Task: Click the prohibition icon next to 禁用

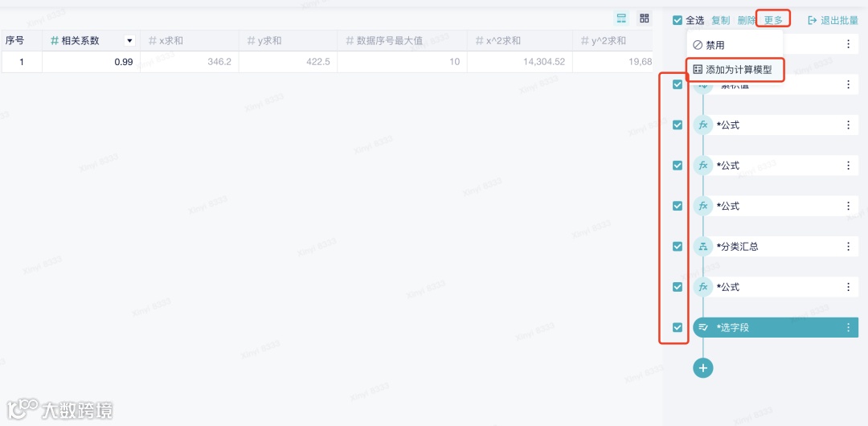Action: tap(698, 45)
